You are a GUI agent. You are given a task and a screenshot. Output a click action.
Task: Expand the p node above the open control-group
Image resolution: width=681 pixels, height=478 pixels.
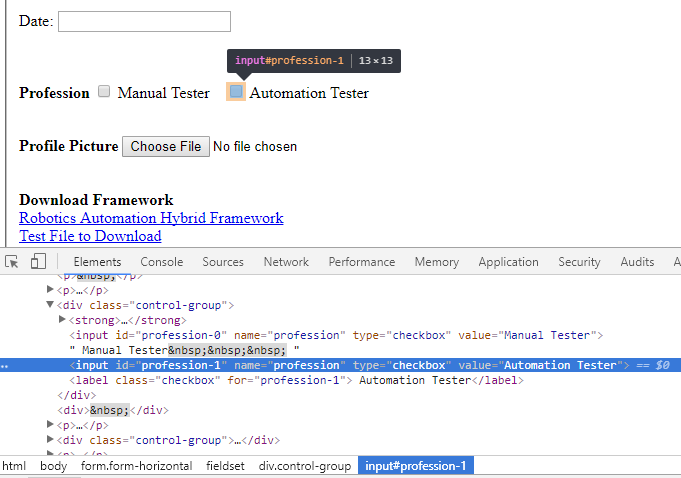[50, 290]
